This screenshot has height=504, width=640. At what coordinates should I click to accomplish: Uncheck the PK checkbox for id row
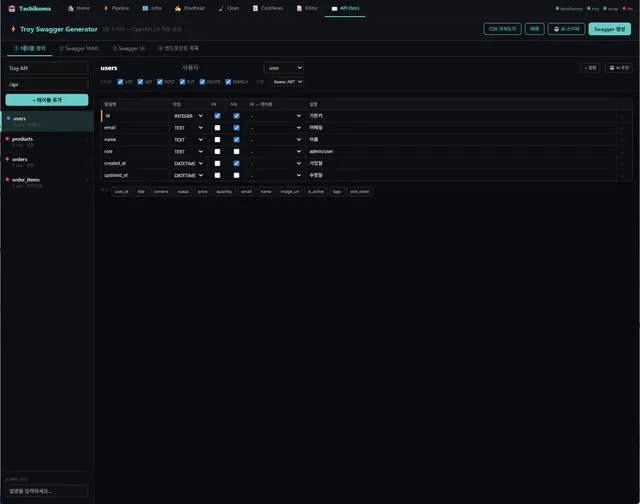[x=217, y=116]
